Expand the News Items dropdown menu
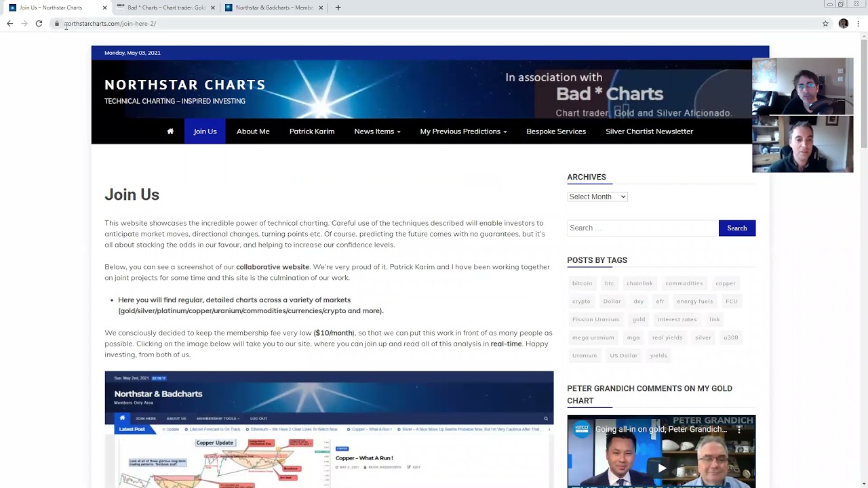The image size is (868, 488). click(x=377, y=131)
